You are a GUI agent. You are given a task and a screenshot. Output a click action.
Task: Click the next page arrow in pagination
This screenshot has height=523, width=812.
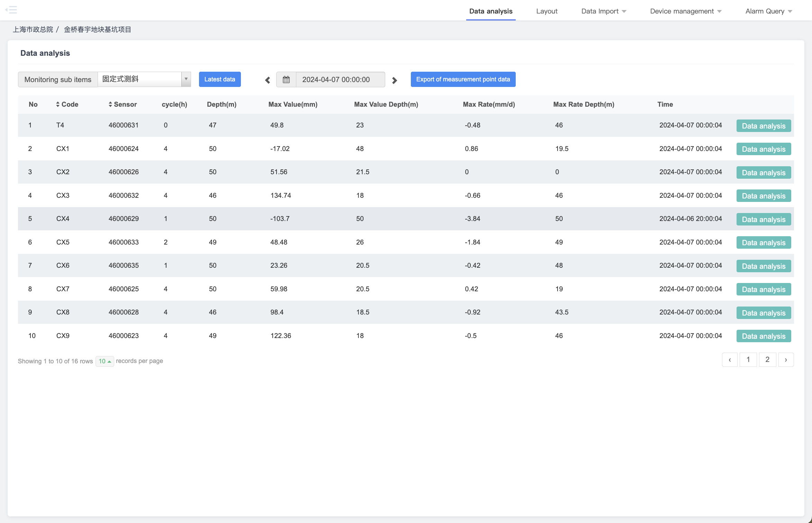[786, 360]
